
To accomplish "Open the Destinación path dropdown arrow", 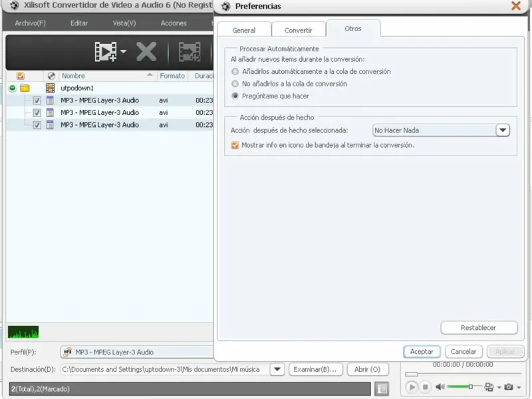I will (x=277, y=369).
